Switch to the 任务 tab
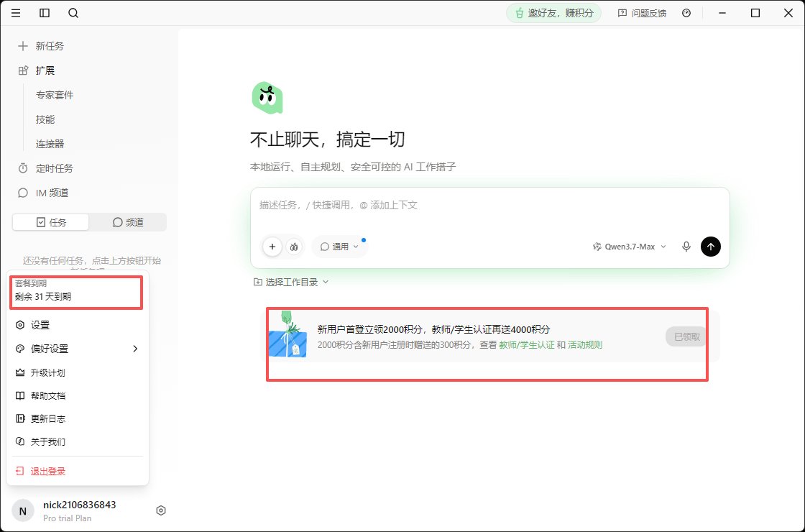 [x=51, y=222]
